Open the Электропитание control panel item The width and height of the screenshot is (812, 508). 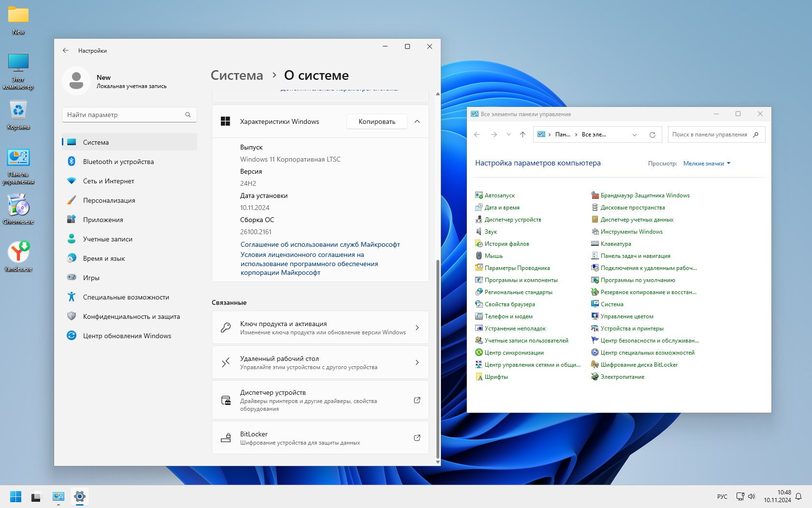(x=622, y=377)
